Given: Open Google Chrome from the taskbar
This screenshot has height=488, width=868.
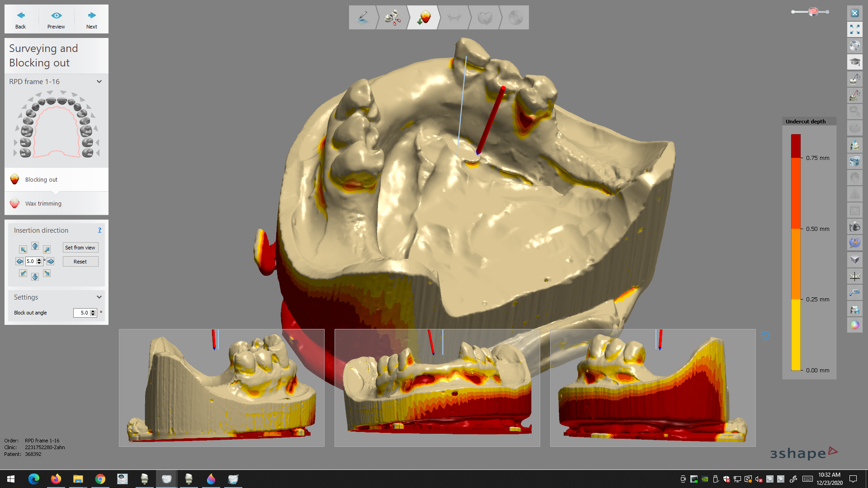Looking at the screenshot, I should click(100, 479).
